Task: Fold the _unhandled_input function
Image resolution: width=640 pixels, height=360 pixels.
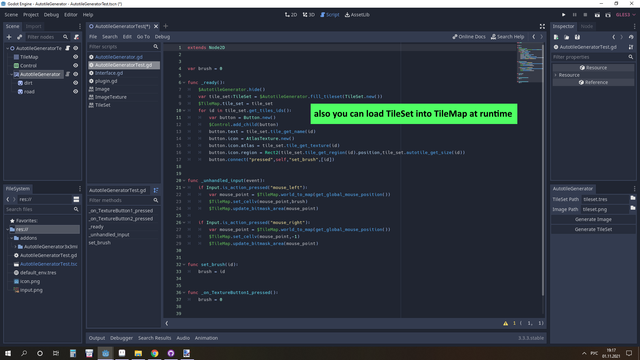Action: click(x=184, y=180)
